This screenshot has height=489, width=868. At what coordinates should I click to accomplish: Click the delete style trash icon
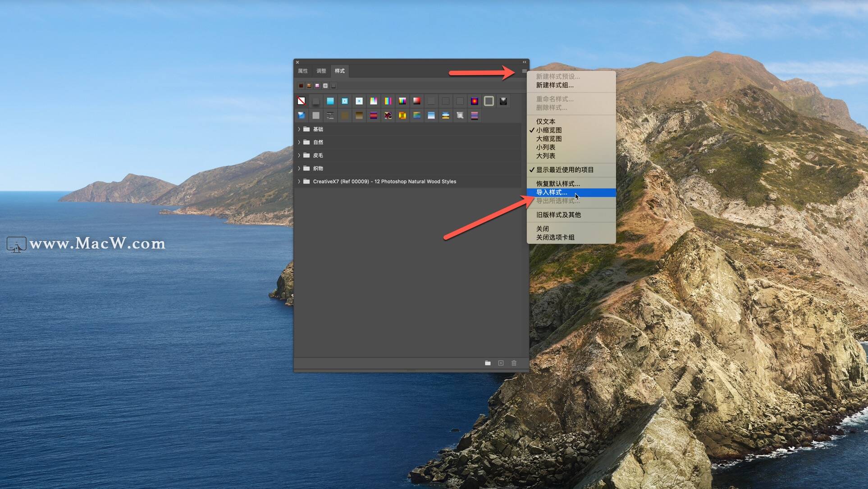pyautogui.click(x=514, y=363)
